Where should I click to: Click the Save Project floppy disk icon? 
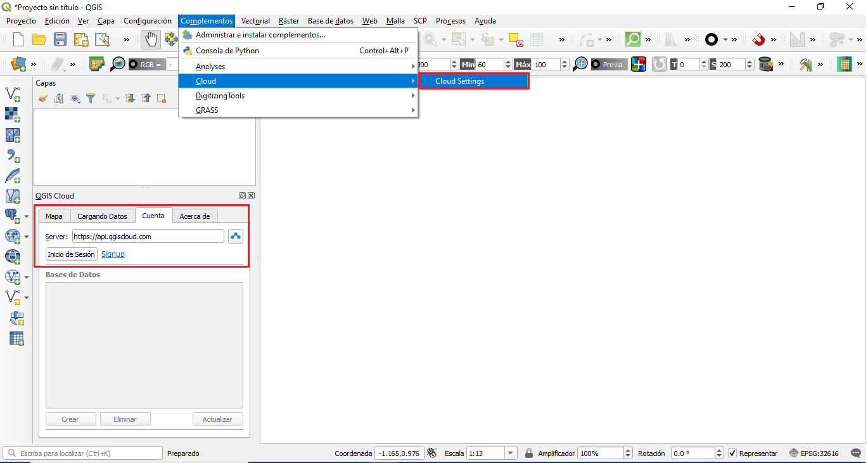[60, 39]
